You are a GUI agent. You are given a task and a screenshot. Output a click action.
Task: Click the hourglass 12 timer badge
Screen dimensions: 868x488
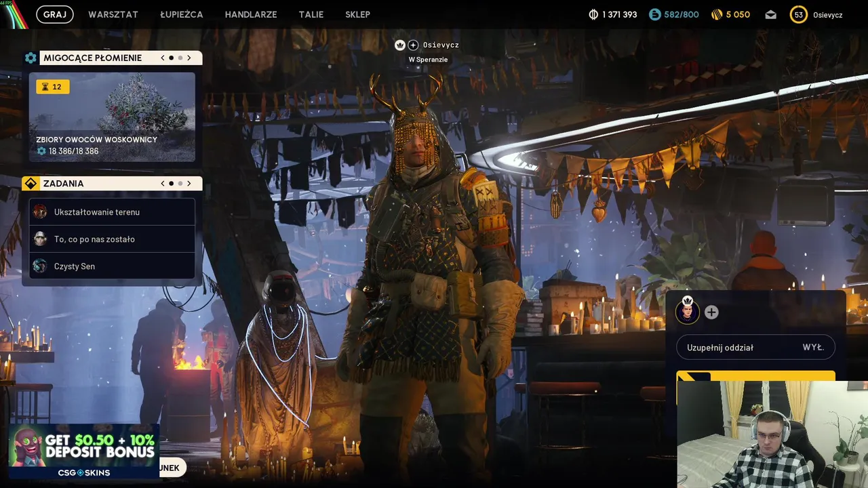52,87
